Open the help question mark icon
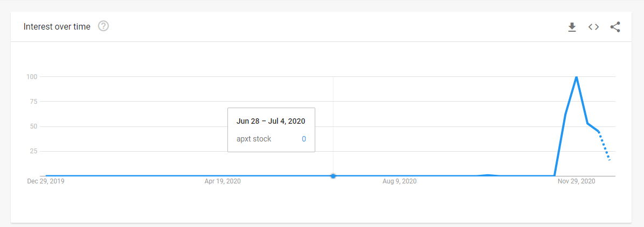This screenshot has height=227, width=644. point(103,26)
